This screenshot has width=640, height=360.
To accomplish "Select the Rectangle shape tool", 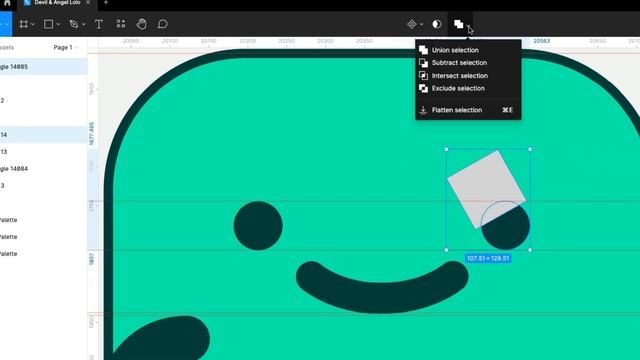I will point(48,24).
